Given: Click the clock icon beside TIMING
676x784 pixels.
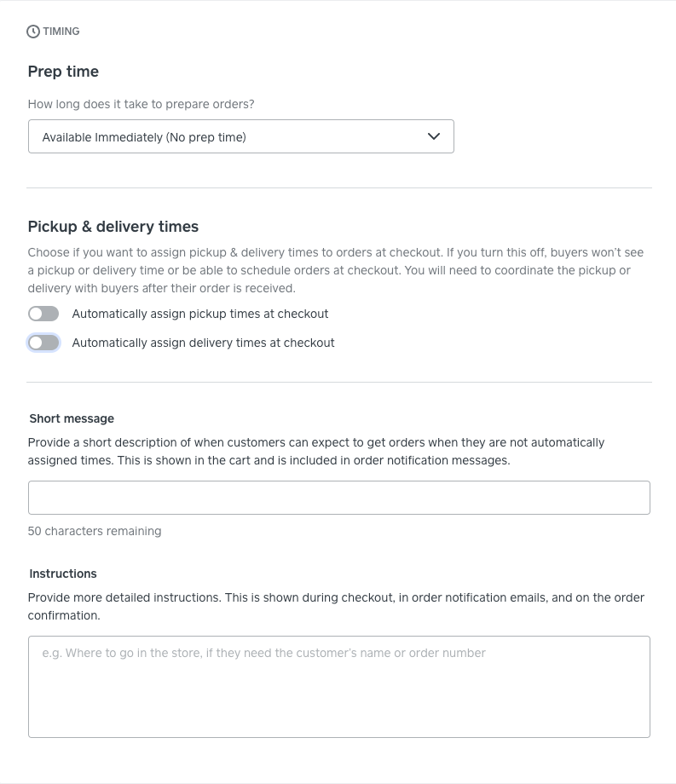Looking at the screenshot, I should coord(33,32).
